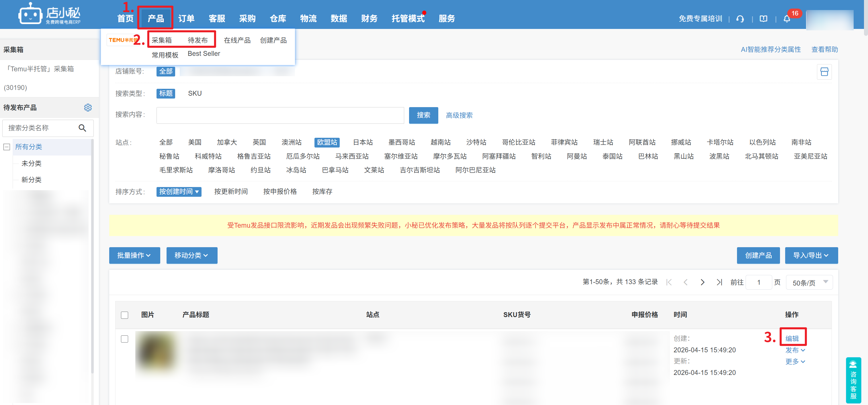The width and height of the screenshot is (868, 405).
Task: Tick the first product row checkbox
Action: tap(124, 339)
